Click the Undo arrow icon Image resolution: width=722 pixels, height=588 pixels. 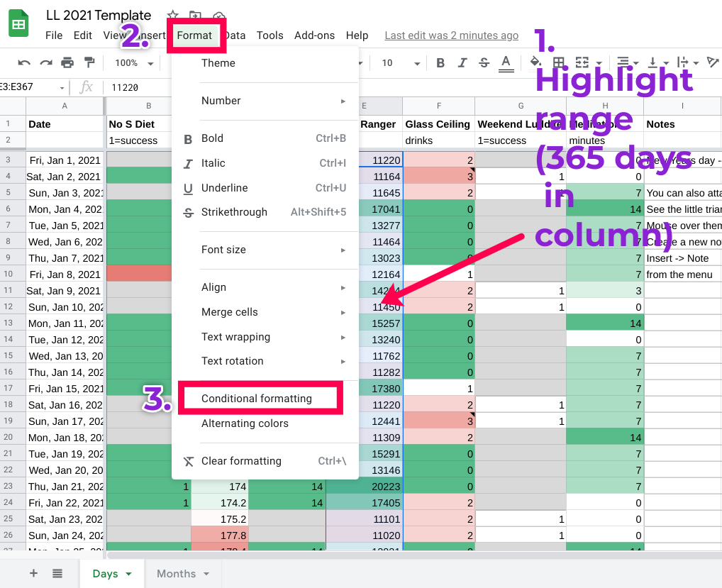(24, 62)
